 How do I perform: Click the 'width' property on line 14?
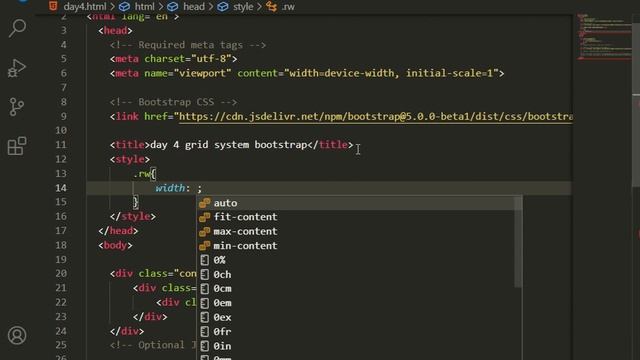click(x=170, y=188)
